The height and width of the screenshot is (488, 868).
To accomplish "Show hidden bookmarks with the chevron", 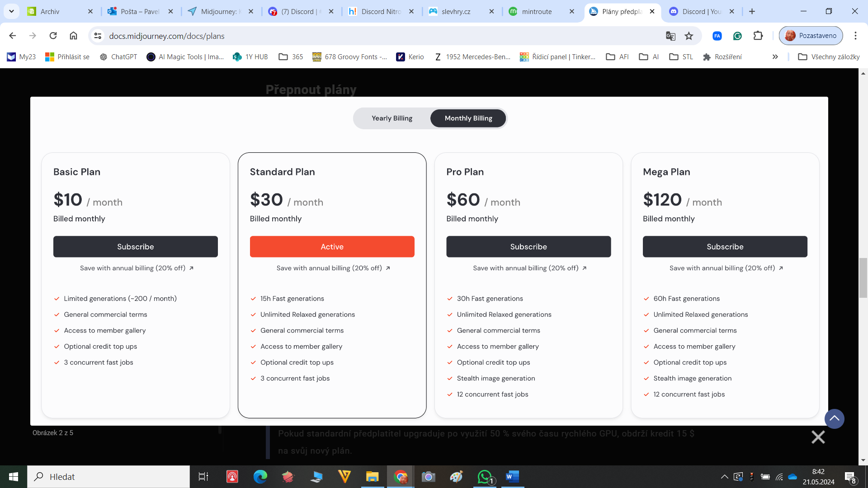I will 775,57.
